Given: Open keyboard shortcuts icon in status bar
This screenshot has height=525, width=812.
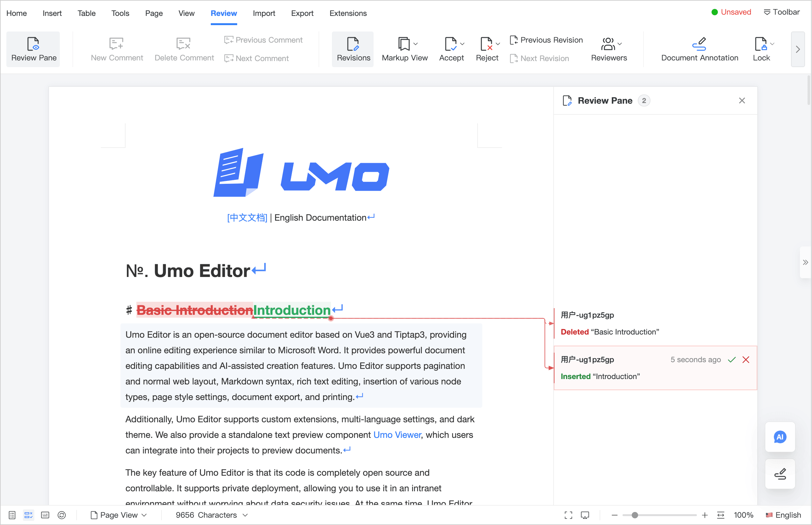Looking at the screenshot, I should coord(45,515).
